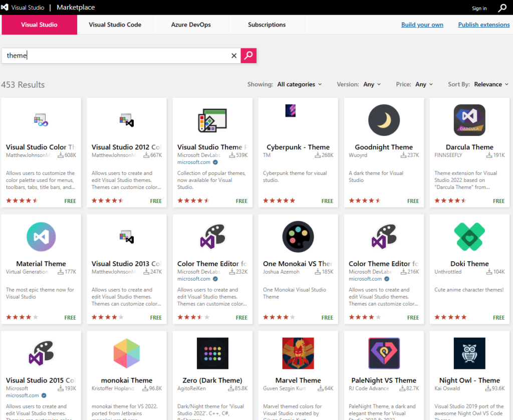Open the Goodnight Theme title
The width and height of the screenshot is (513, 420).
tap(384, 147)
